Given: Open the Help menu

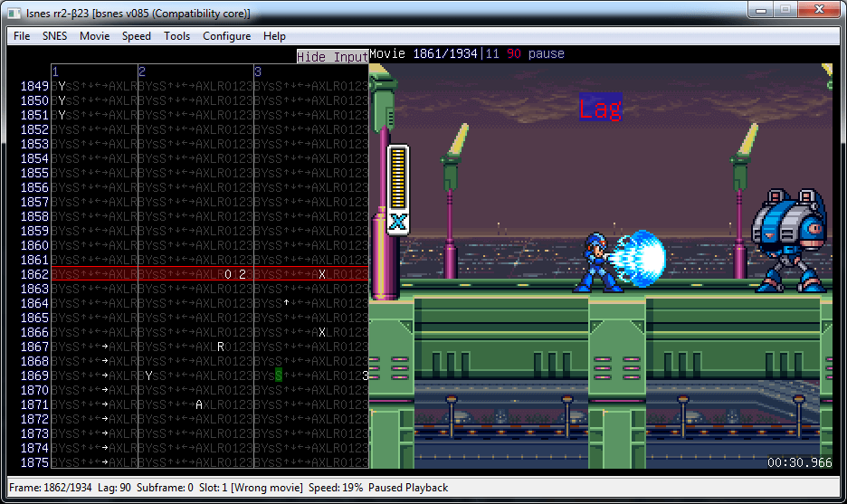Looking at the screenshot, I should click(x=274, y=36).
